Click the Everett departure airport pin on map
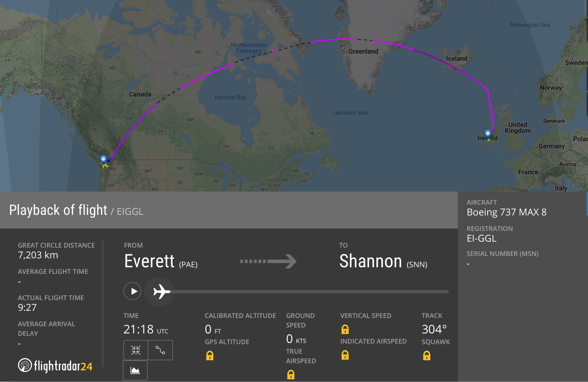This screenshot has width=588, height=382. [103, 159]
